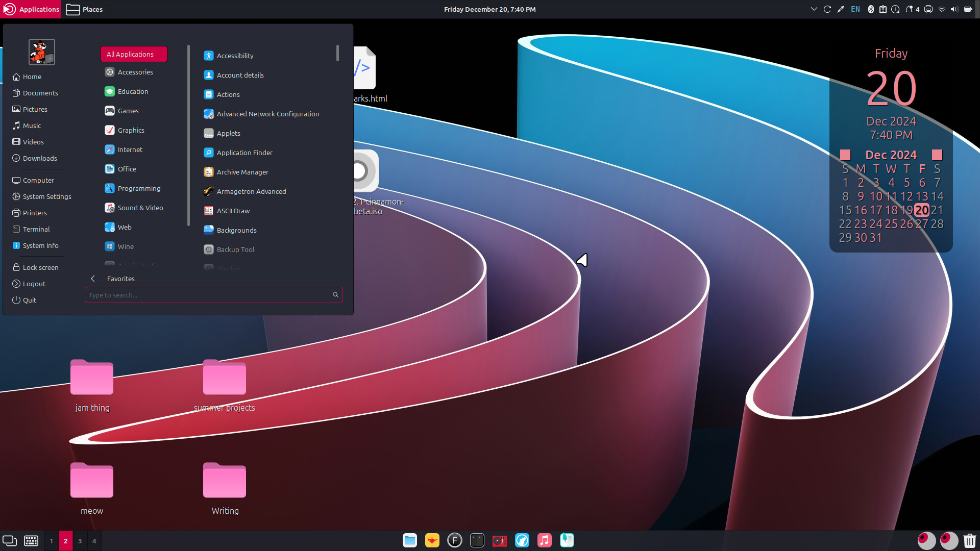Click the Bluetooth tray icon
This screenshot has height=551, width=980.
coord(871,9)
